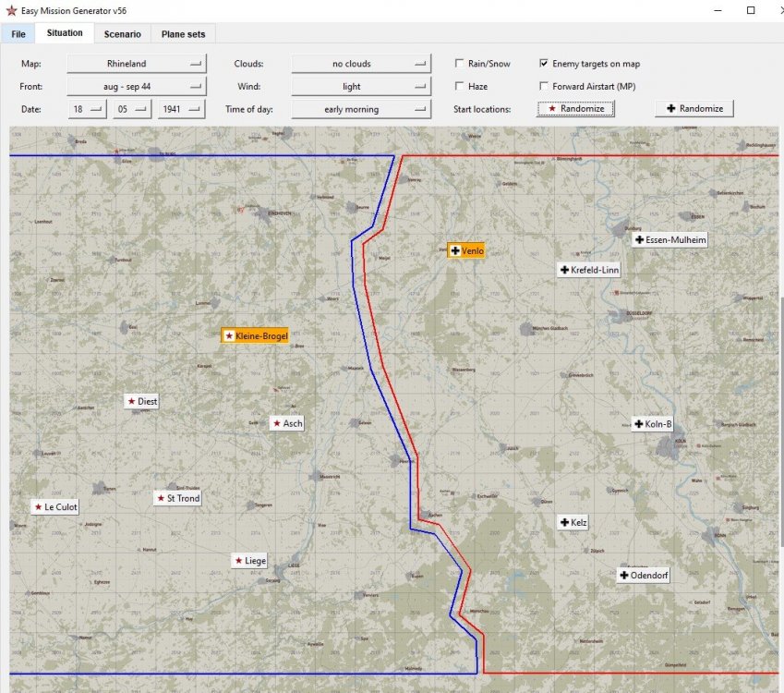
Task: Choose the Krefeld-Linn airfield marker
Action: [x=589, y=270]
